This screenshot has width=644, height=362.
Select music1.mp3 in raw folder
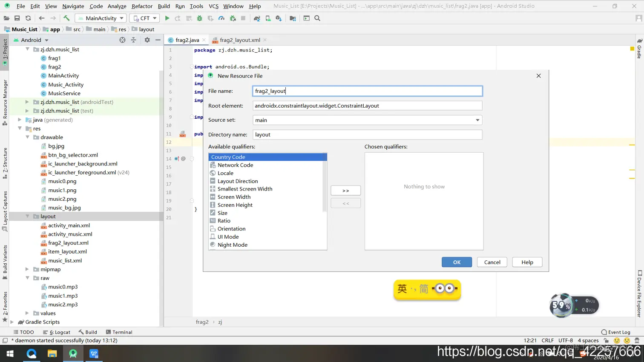click(63, 296)
